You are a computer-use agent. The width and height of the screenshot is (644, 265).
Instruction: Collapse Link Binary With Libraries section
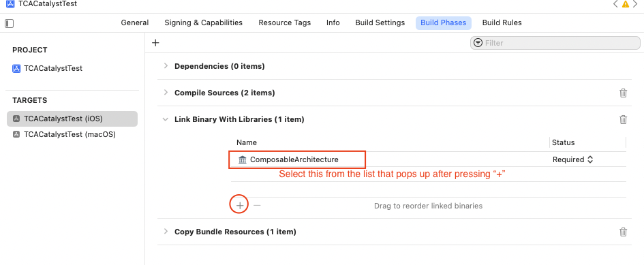[x=166, y=120]
